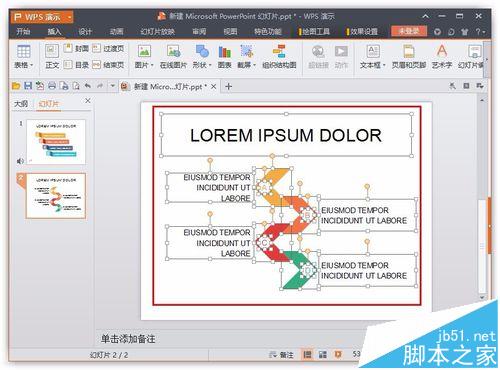Insert a 目录 contents slide
The height and width of the screenshot is (370, 500).
coord(76,65)
